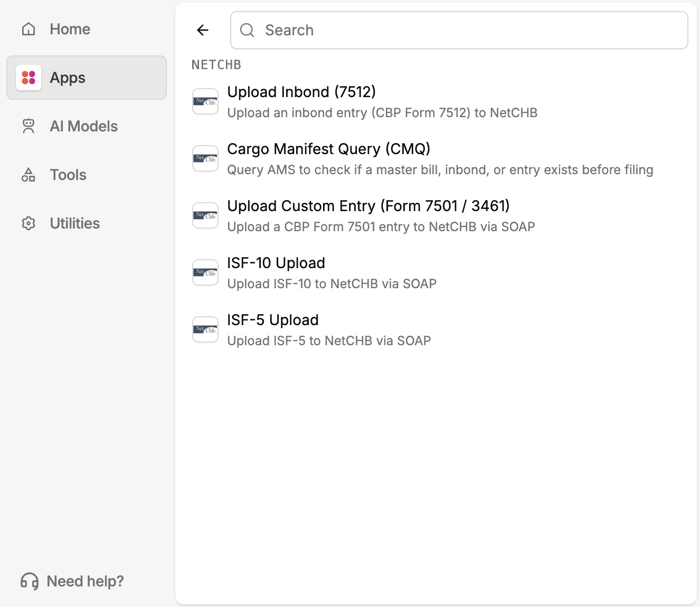Click the colorful Apps icon

tap(29, 78)
